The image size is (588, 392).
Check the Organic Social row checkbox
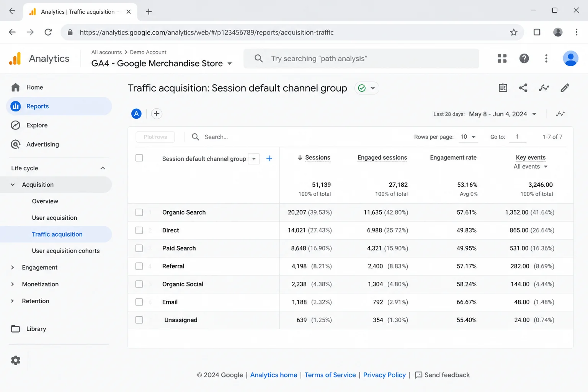(x=139, y=284)
